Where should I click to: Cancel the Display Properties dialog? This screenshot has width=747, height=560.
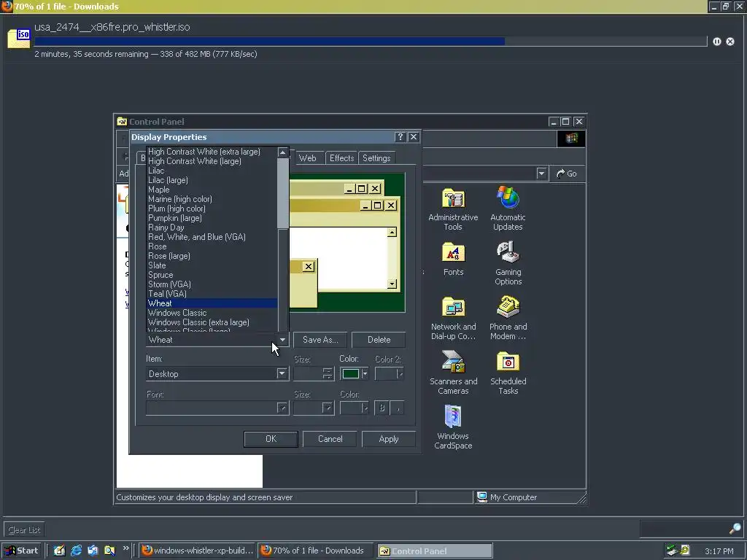pyautogui.click(x=330, y=439)
